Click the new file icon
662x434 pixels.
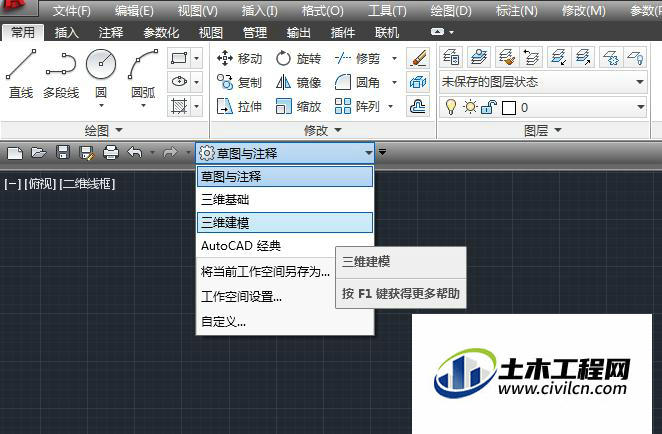tap(15, 152)
